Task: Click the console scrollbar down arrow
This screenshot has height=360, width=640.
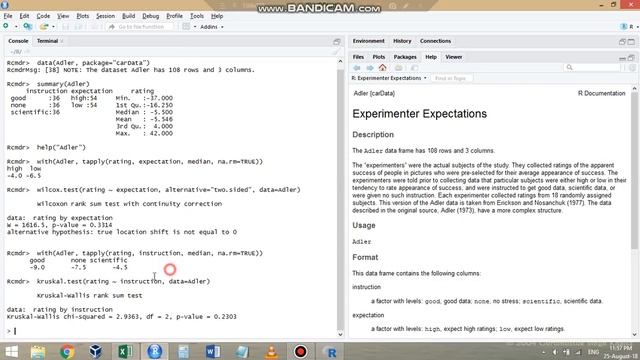Action: click(x=340, y=334)
